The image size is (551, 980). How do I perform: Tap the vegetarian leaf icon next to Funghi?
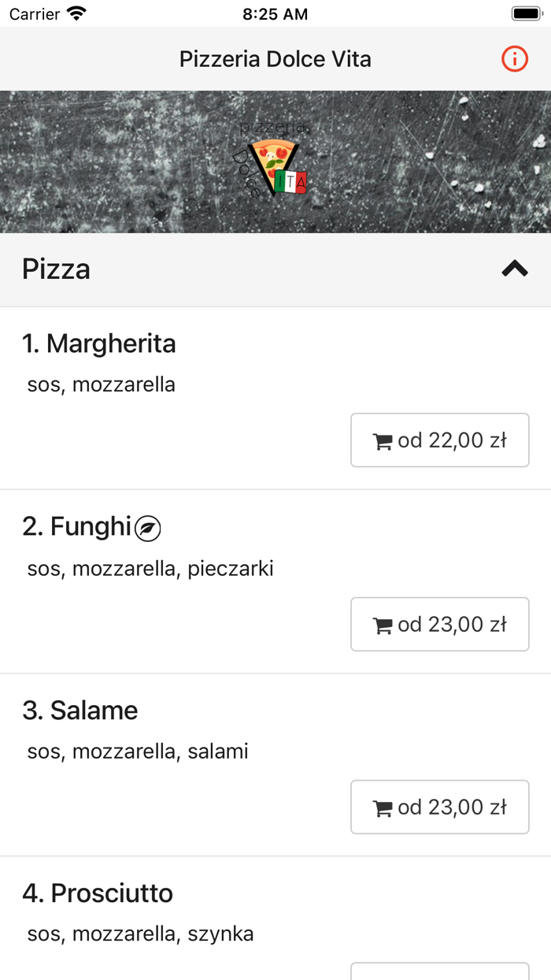pyautogui.click(x=147, y=528)
